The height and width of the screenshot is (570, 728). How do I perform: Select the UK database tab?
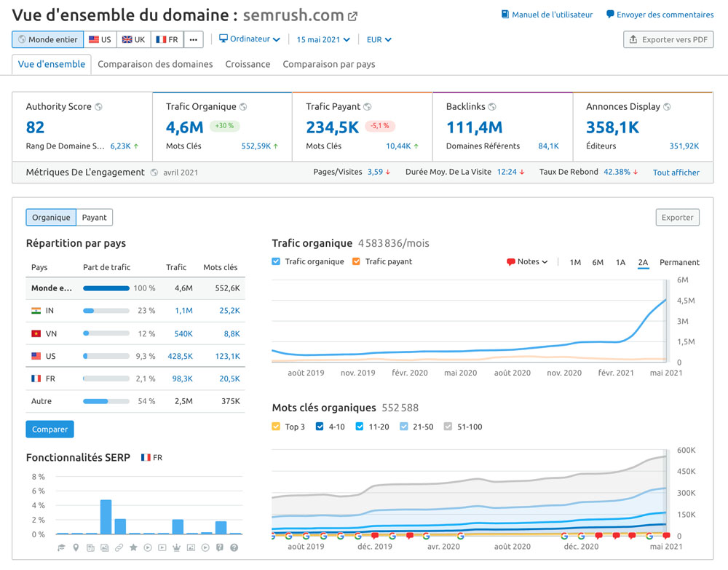click(134, 39)
